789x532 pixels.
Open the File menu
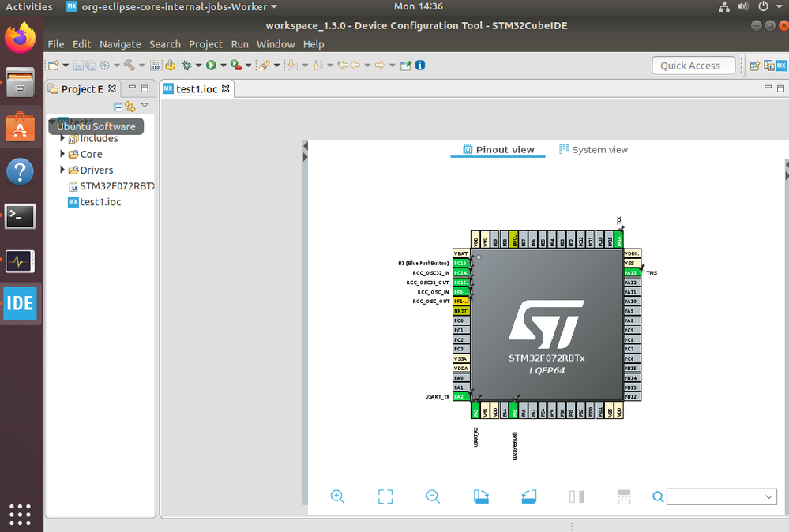(x=56, y=44)
